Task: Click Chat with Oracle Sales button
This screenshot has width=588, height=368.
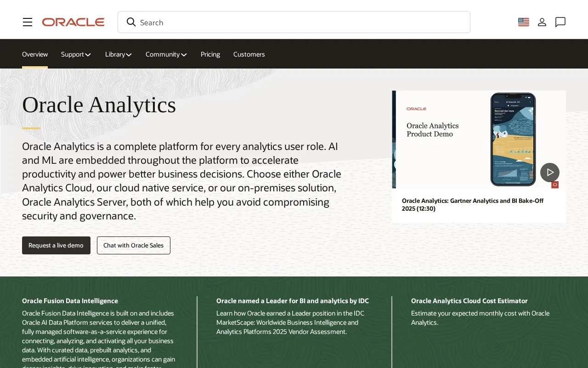Action: [x=134, y=245]
